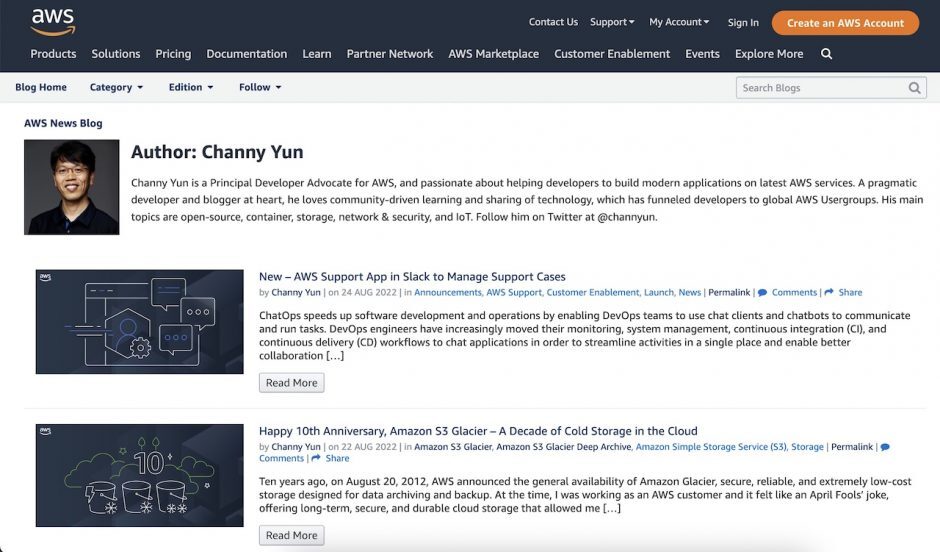Screen dimensions: 940x552
Task: Open 'Happy 10th Anniversary, Amazon S3 Glacier' title
Action: pos(478,431)
